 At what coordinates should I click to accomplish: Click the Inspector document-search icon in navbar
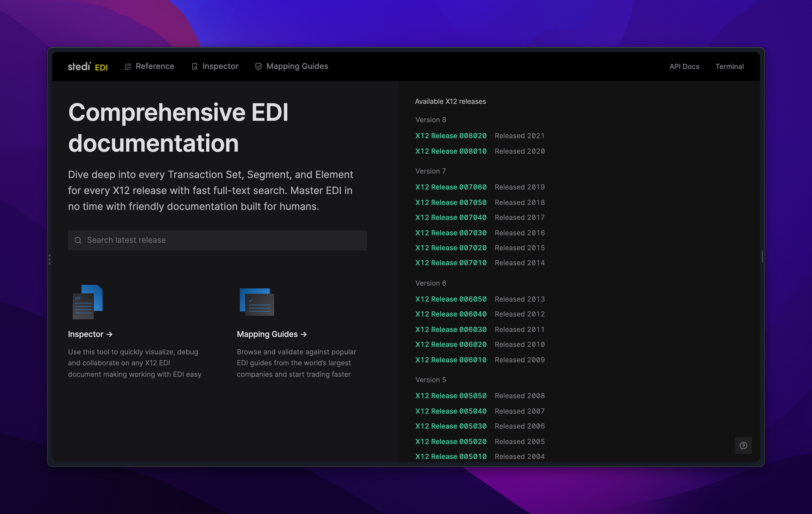tap(195, 67)
